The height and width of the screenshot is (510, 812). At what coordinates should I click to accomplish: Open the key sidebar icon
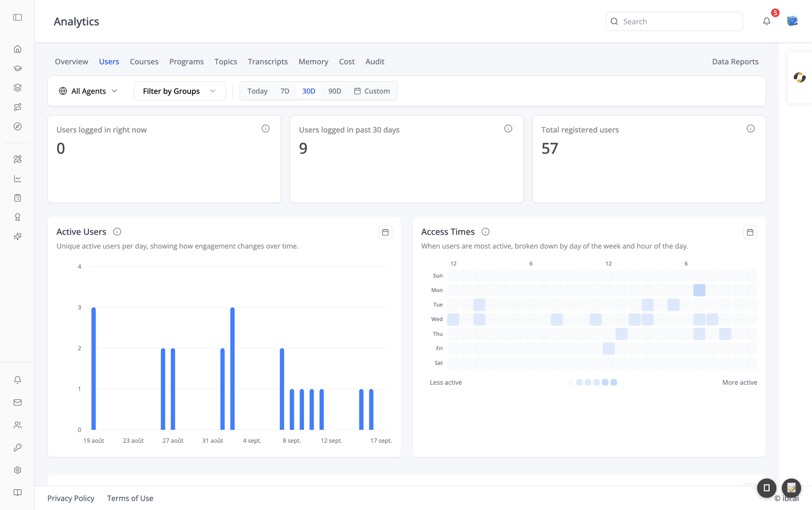pyautogui.click(x=18, y=448)
